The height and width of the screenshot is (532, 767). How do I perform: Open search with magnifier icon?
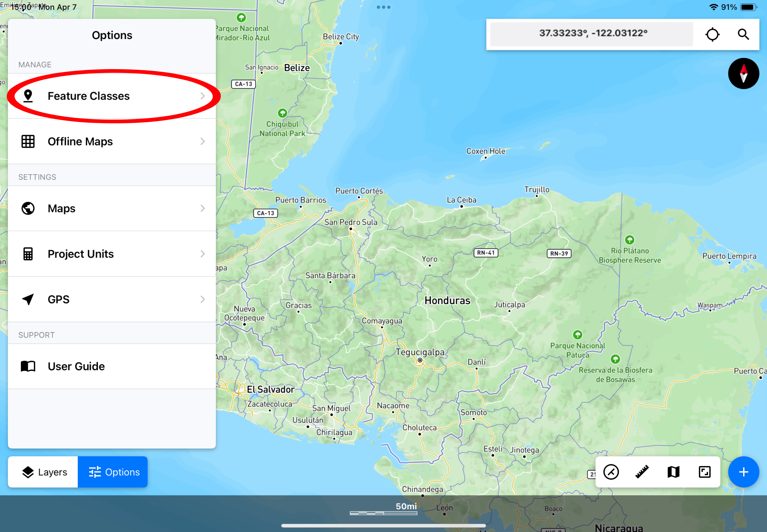pyautogui.click(x=743, y=34)
